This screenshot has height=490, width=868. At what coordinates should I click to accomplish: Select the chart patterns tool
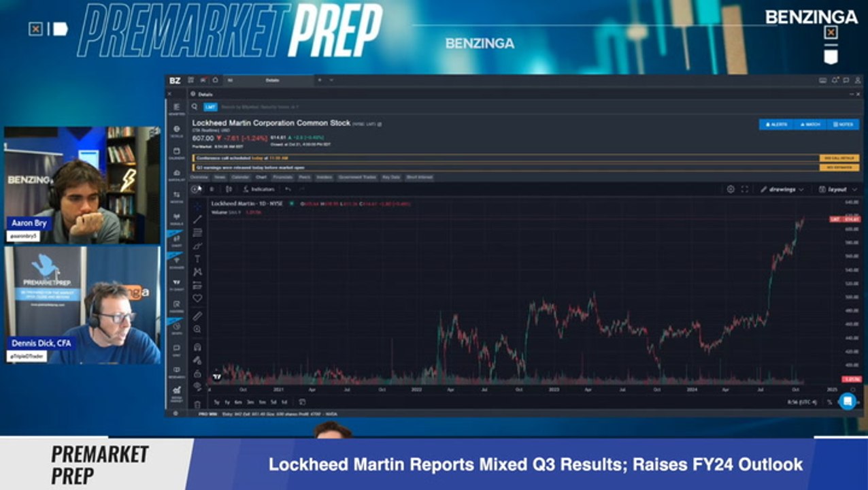coord(197,272)
